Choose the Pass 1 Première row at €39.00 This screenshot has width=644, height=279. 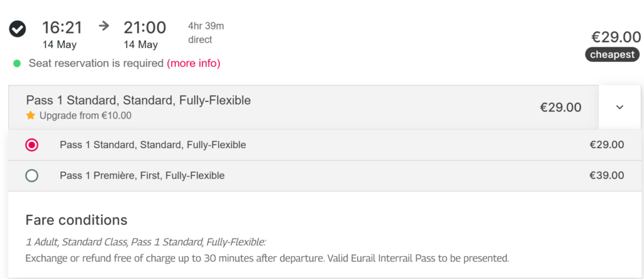(x=325, y=176)
